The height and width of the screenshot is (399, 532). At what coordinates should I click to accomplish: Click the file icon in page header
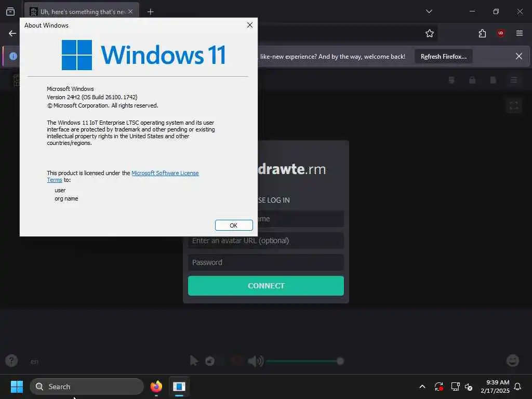(493, 80)
